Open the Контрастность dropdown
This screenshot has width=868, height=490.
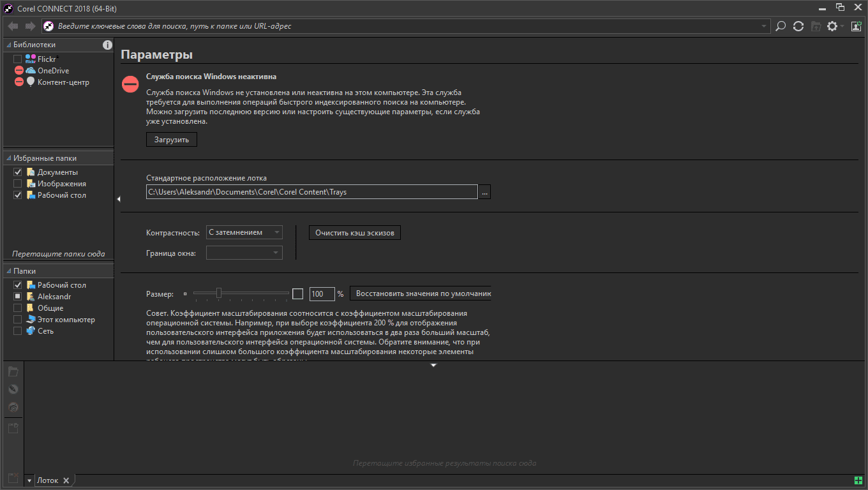click(x=244, y=232)
